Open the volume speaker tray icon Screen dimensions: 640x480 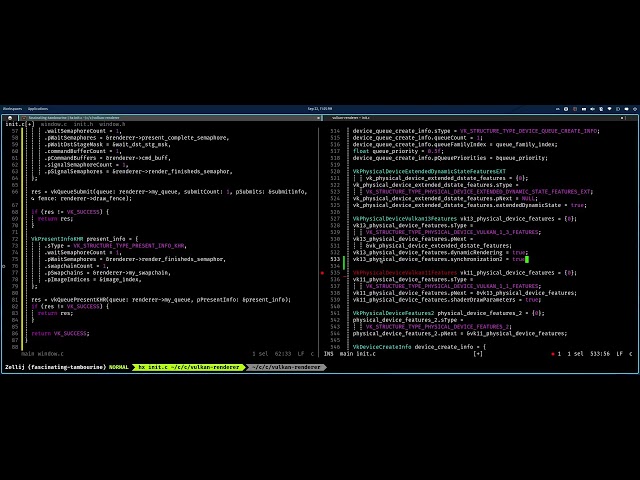[592, 109]
